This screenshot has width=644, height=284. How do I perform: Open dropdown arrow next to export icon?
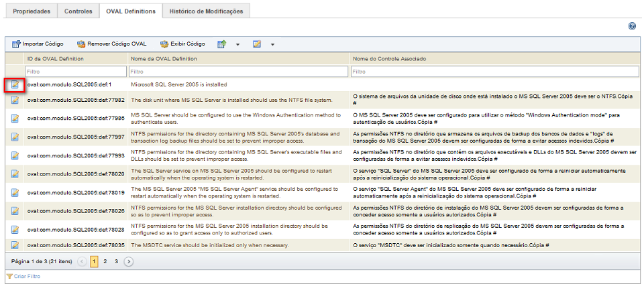point(237,44)
